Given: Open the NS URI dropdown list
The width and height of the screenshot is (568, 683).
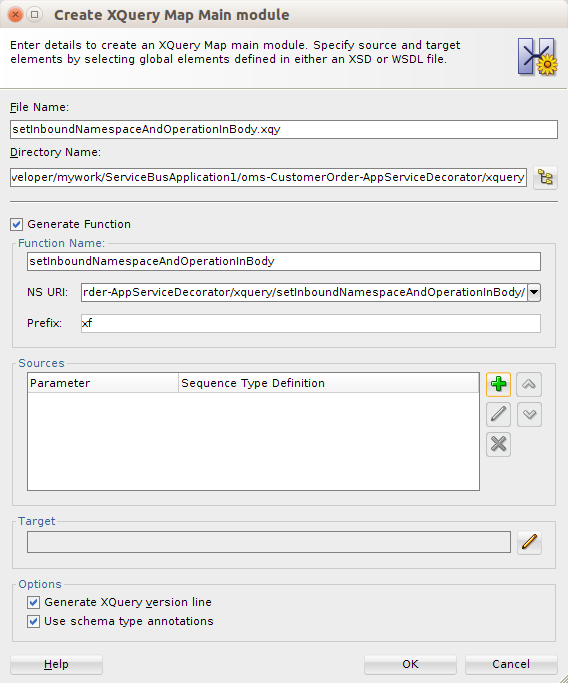Looking at the screenshot, I should pyautogui.click(x=534, y=292).
